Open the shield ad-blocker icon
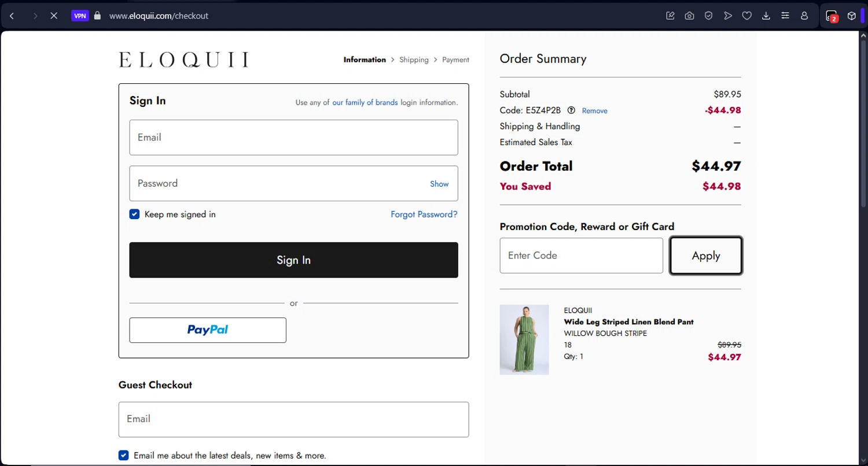 pyautogui.click(x=708, y=16)
